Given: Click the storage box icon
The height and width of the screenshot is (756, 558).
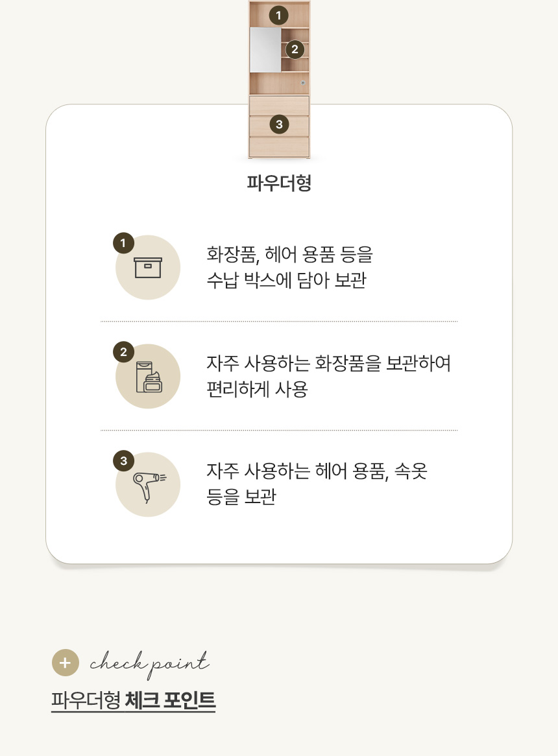Looking at the screenshot, I should [x=147, y=268].
